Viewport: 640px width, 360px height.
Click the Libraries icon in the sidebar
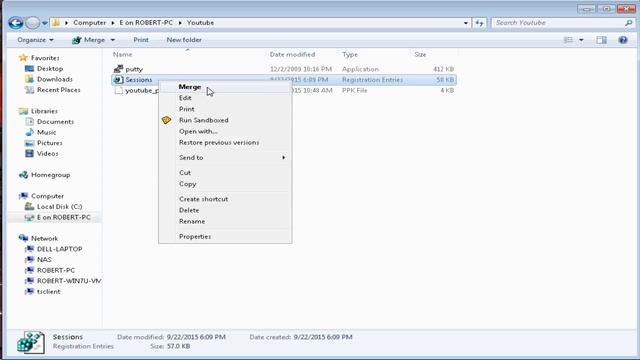tap(24, 111)
